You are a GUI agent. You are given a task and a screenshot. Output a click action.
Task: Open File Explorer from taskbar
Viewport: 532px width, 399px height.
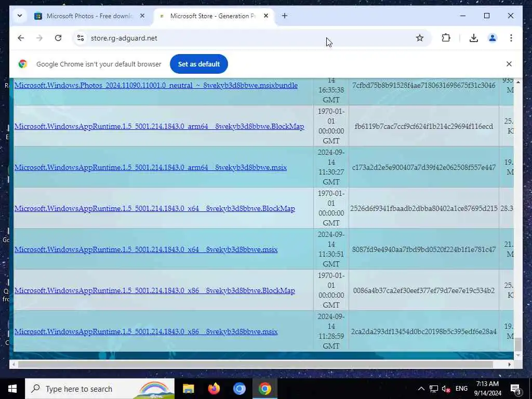188,389
